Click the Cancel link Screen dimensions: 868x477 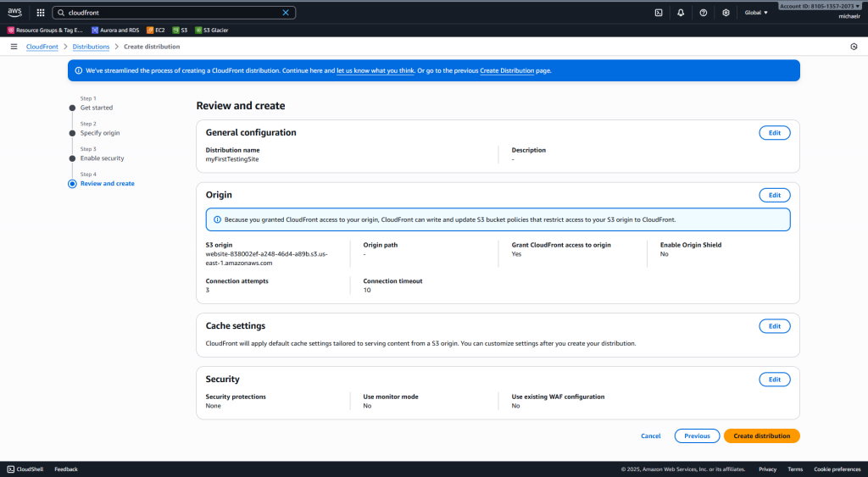tap(650, 436)
